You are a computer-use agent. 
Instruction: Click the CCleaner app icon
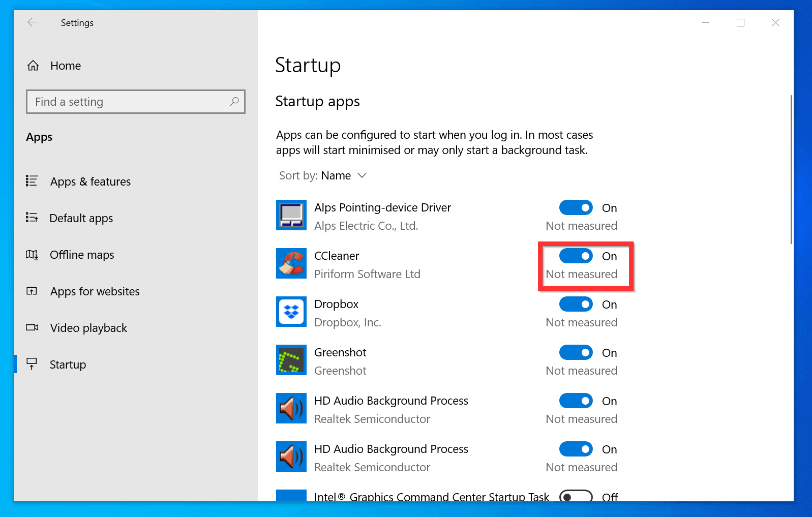tap(291, 263)
